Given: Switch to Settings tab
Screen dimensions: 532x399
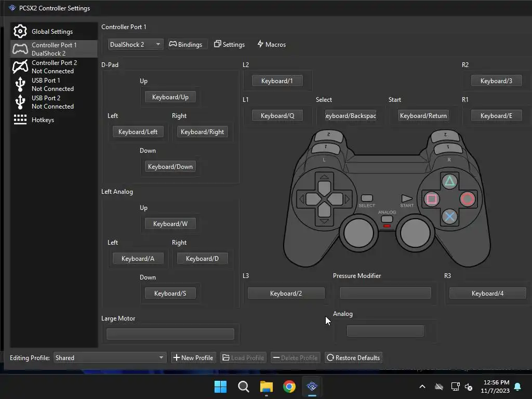Looking at the screenshot, I should [229, 45].
